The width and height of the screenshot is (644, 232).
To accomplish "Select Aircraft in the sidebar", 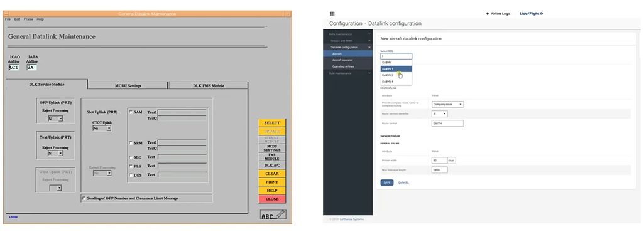I will [348, 54].
